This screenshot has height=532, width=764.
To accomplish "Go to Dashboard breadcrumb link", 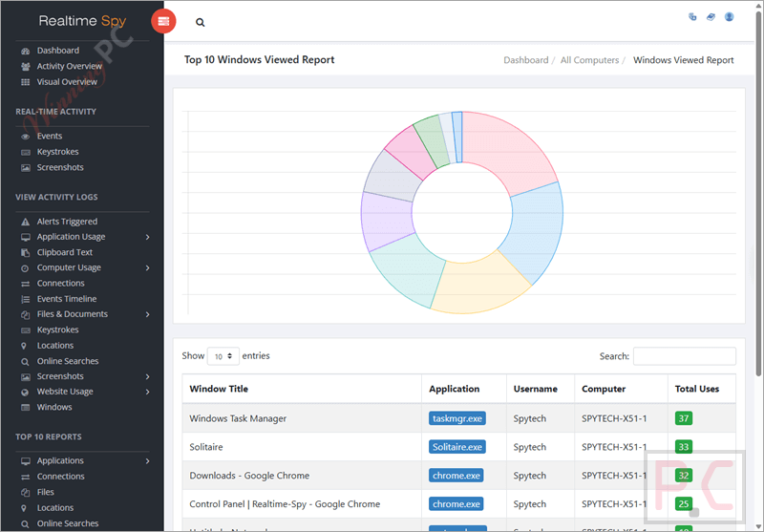I will 526,60.
